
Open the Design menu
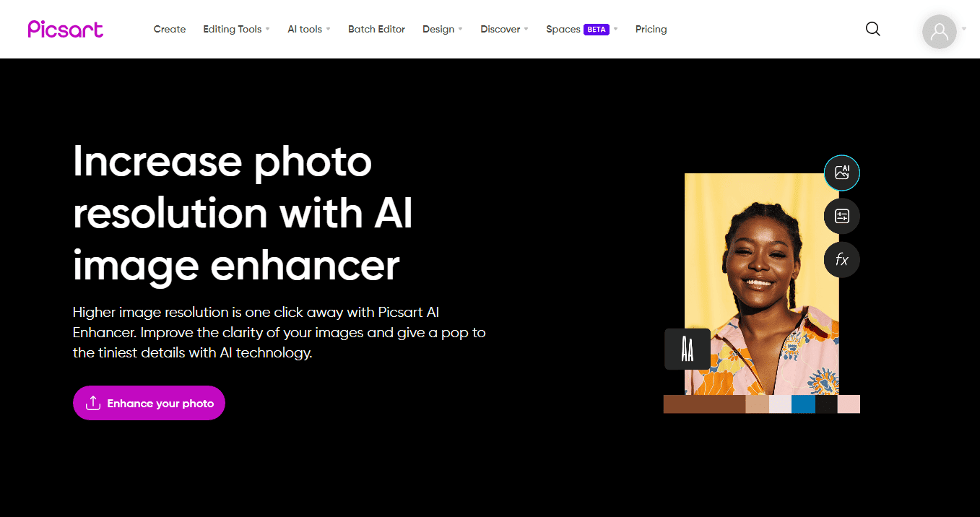click(442, 30)
